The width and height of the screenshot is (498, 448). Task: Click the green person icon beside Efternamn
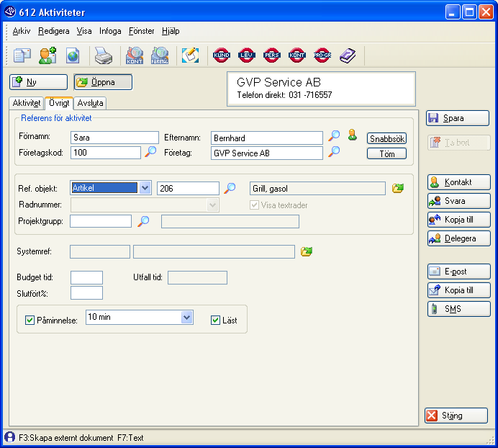(352, 135)
